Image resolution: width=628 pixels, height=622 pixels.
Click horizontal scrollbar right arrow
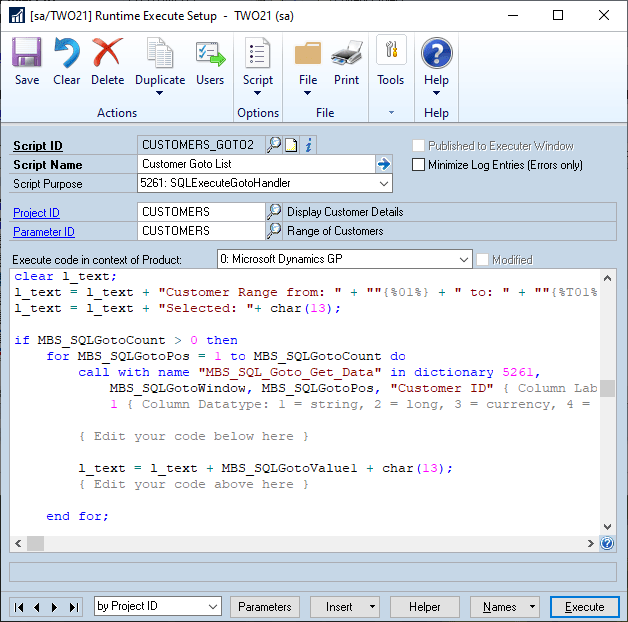coord(590,543)
